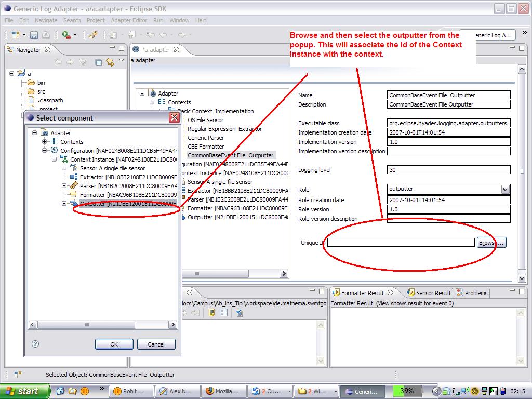Image resolution: width=532 pixels, height=399 pixels.
Task: Click the Extractor icon in dialog tree
Action: click(x=74, y=177)
